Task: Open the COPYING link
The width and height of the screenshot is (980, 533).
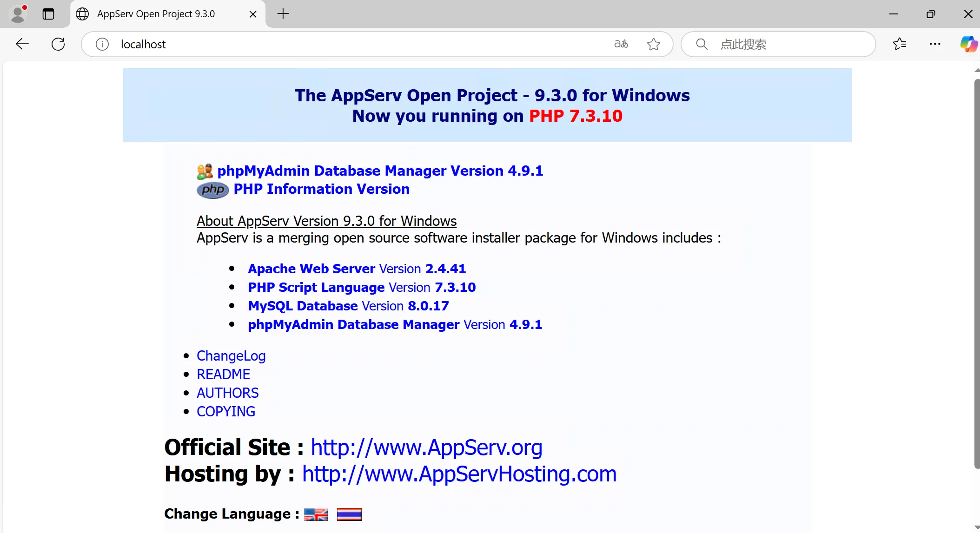Action: [226, 411]
